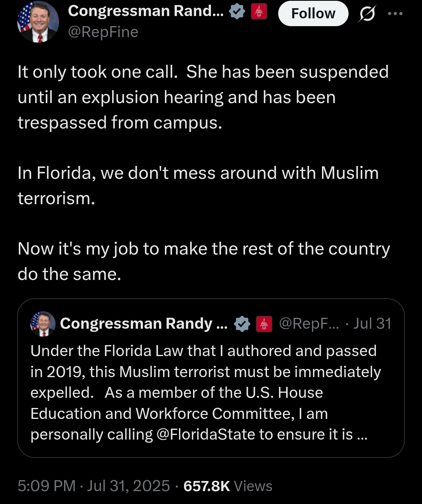Click the Jul 31 date of the quoted tweet
The height and width of the screenshot is (504, 422).
tap(372, 324)
